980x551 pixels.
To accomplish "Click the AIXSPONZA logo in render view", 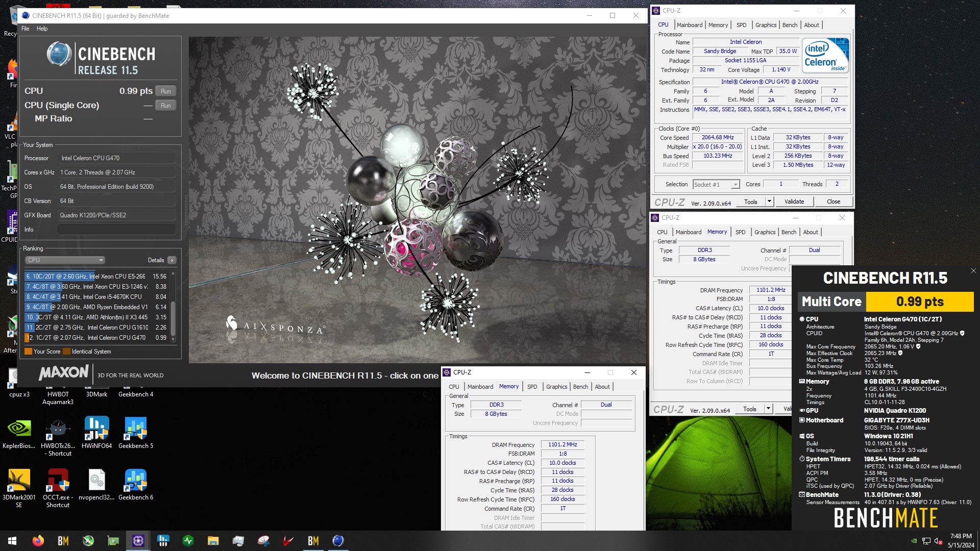I will coord(275,327).
